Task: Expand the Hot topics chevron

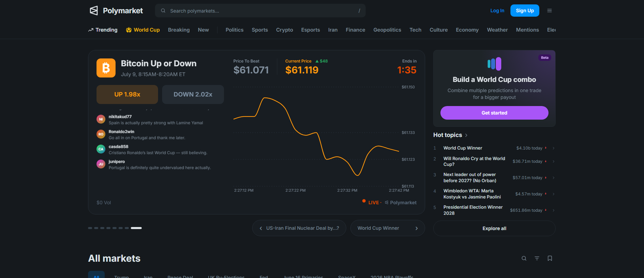Action: (466, 135)
